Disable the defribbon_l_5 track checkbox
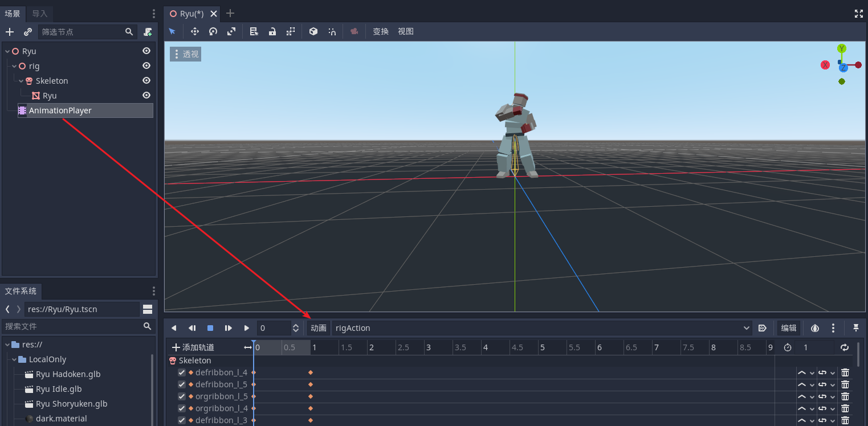Image resolution: width=868 pixels, height=426 pixels. coord(182,384)
